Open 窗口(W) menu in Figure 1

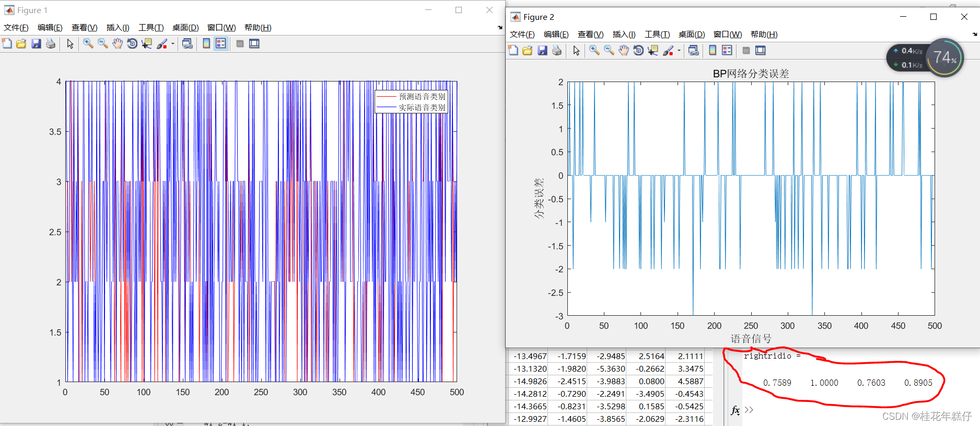[x=221, y=28]
